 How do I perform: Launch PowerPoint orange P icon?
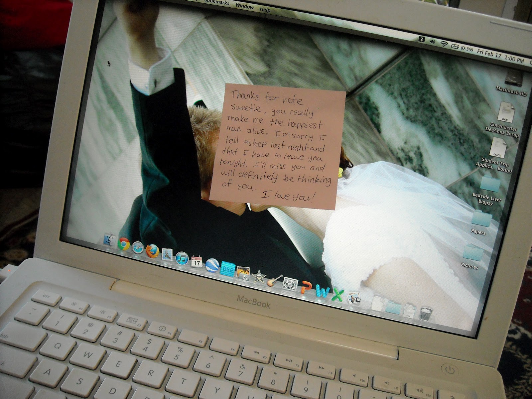tap(307, 288)
